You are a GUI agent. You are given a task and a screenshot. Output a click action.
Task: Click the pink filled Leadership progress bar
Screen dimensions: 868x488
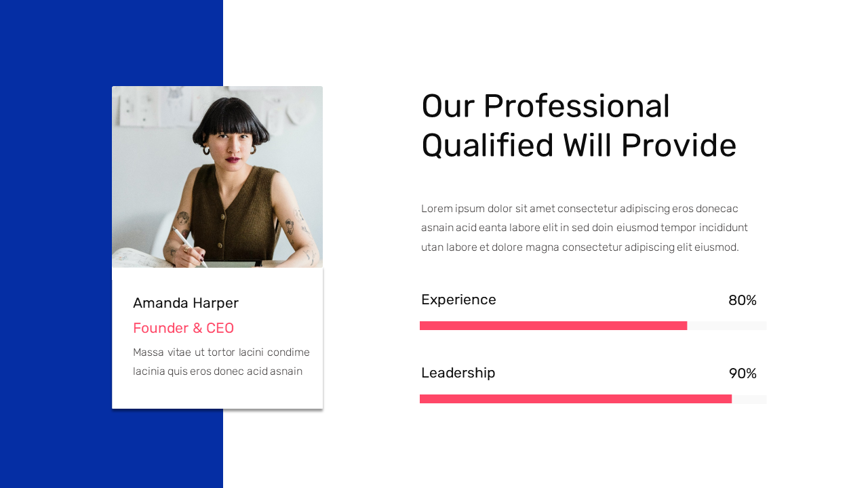tap(575, 399)
